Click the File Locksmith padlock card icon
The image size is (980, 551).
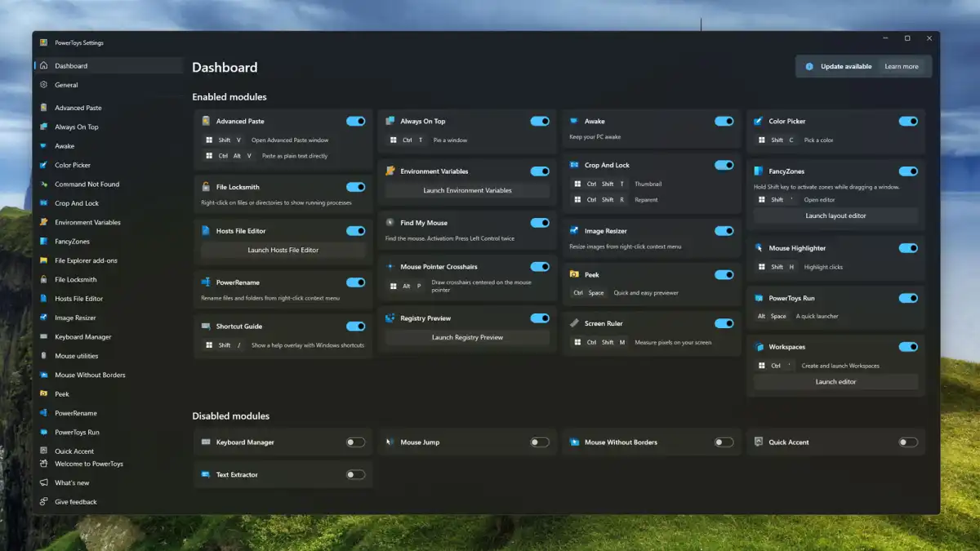click(x=207, y=187)
